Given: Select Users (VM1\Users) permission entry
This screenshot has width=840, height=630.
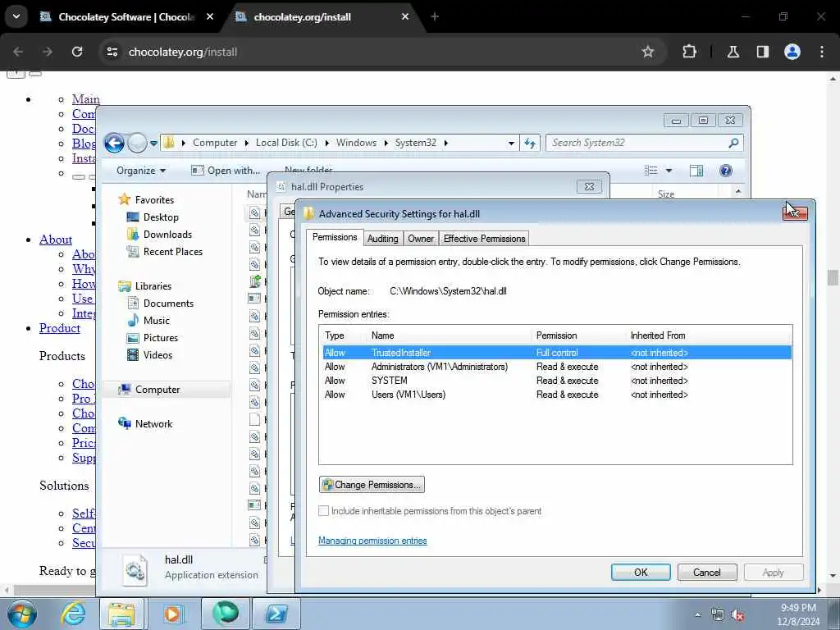Looking at the screenshot, I should (557, 395).
